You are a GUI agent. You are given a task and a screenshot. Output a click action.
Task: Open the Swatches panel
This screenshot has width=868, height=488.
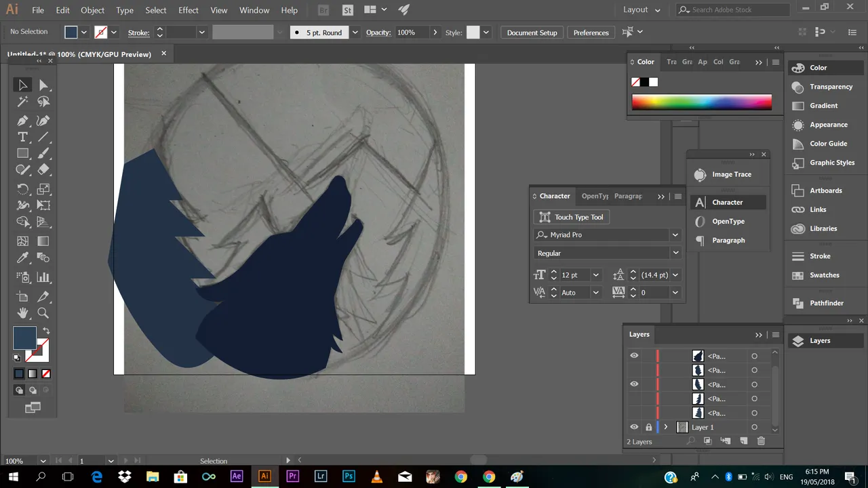tap(826, 275)
